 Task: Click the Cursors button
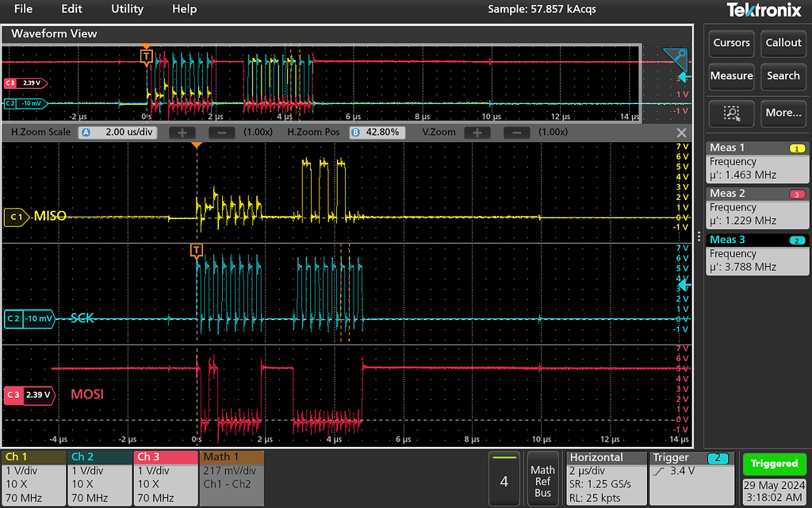click(731, 43)
